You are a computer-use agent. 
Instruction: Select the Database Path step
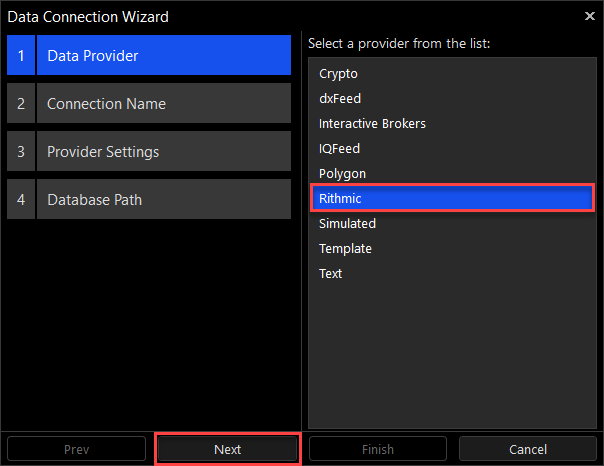coord(163,200)
